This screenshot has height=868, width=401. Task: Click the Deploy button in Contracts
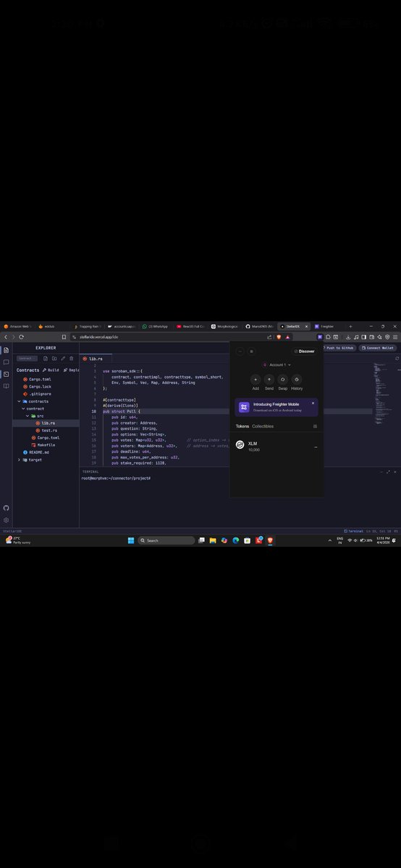click(x=71, y=370)
